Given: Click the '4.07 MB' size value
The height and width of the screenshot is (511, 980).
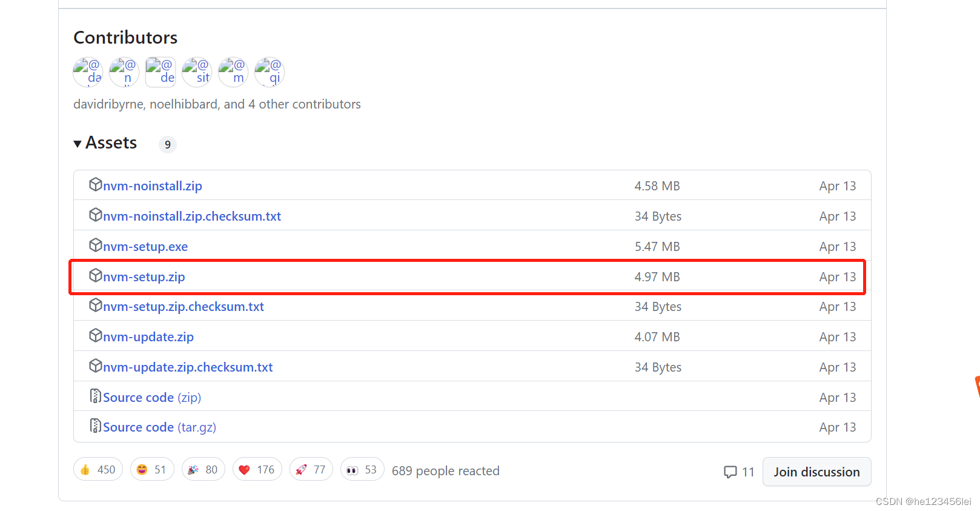Looking at the screenshot, I should coord(657,337).
